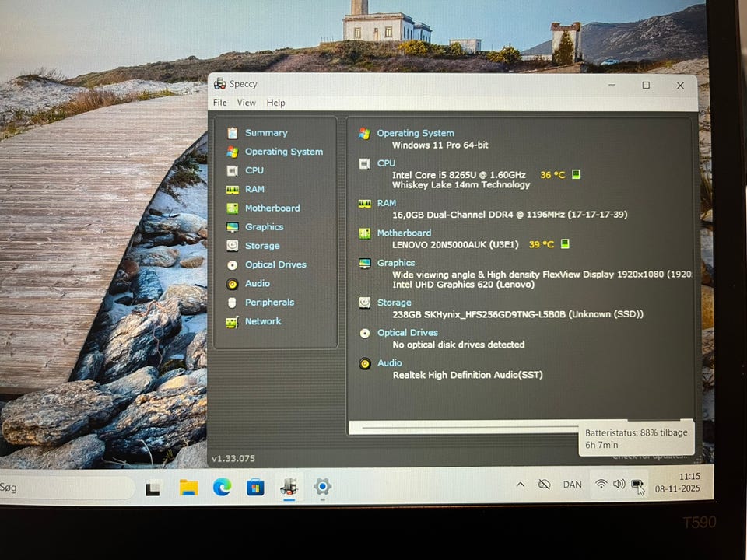This screenshot has height=560, width=747.
Task: Click the Graphics monitor icon in sidebar
Action: 232,227
